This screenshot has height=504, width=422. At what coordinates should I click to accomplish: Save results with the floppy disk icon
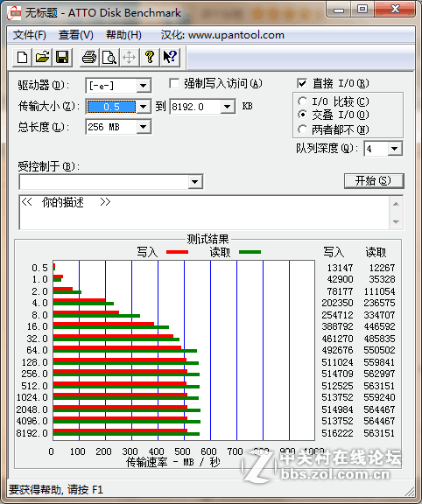point(62,57)
